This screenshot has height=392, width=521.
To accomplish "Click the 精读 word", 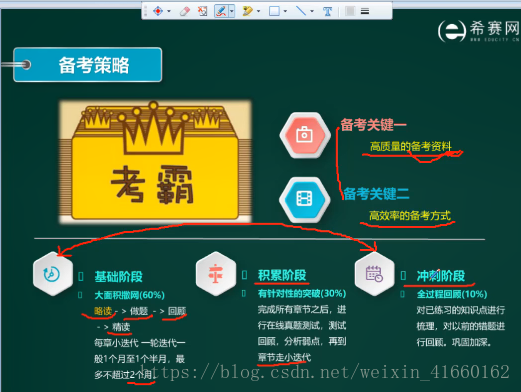I will click(x=121, y=327).
